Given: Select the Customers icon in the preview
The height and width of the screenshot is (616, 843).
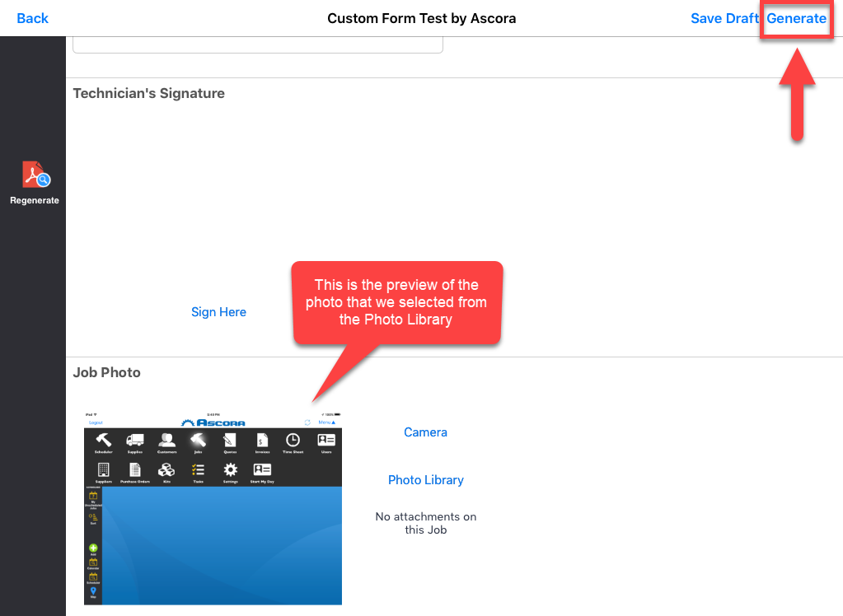Looking at the screenshot, I should [x=167, y=441].
